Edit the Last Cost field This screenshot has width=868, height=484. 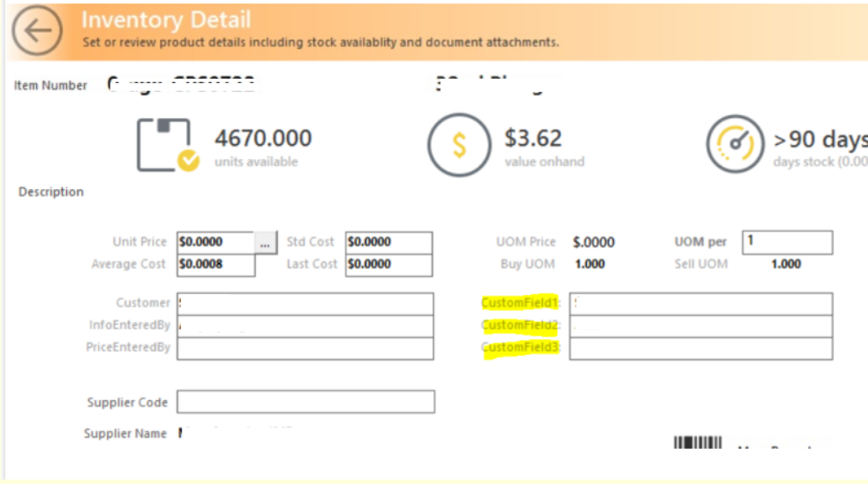tap(389, 265)
